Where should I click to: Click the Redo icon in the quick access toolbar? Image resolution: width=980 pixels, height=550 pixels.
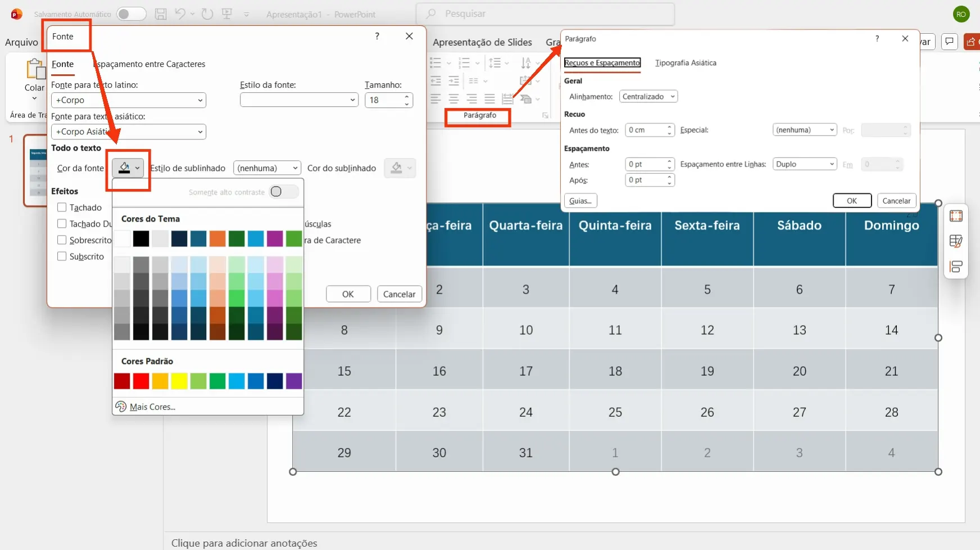(207, 14)
